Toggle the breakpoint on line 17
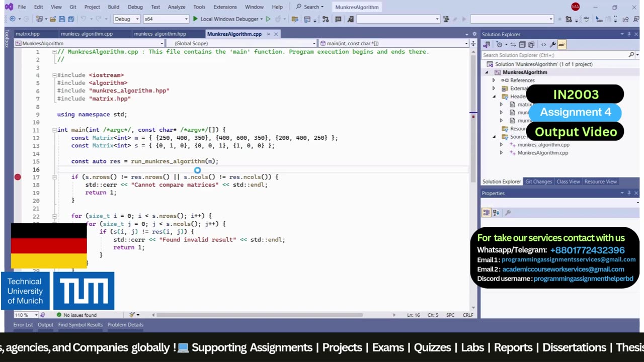 (x=18, y=177)
